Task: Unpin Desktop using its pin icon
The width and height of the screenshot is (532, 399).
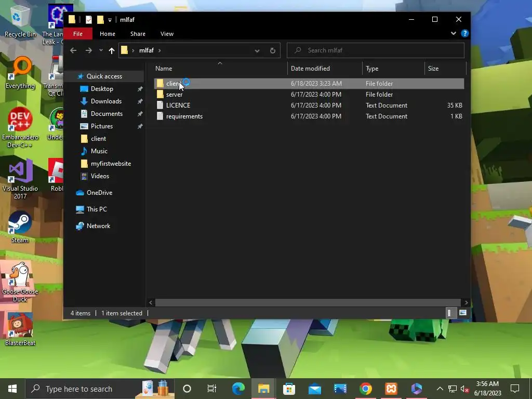Action: tap(140, 89)
